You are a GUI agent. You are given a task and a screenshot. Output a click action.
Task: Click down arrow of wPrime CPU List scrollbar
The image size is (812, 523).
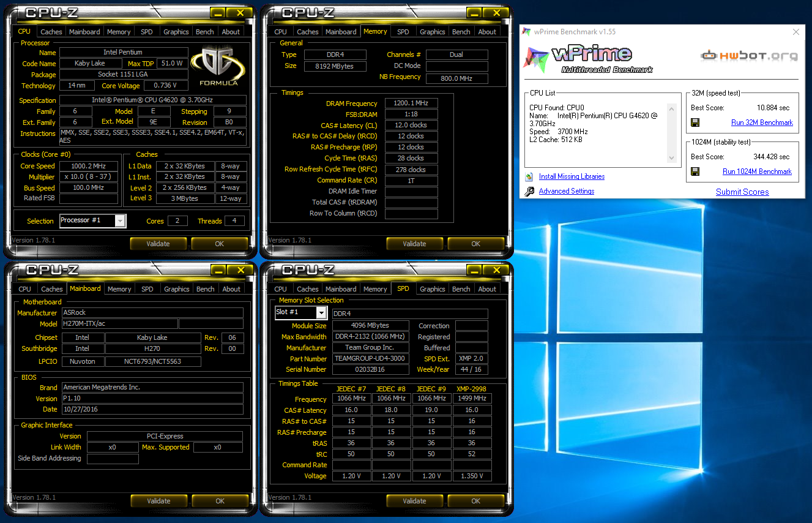click(x=671, y=159)
